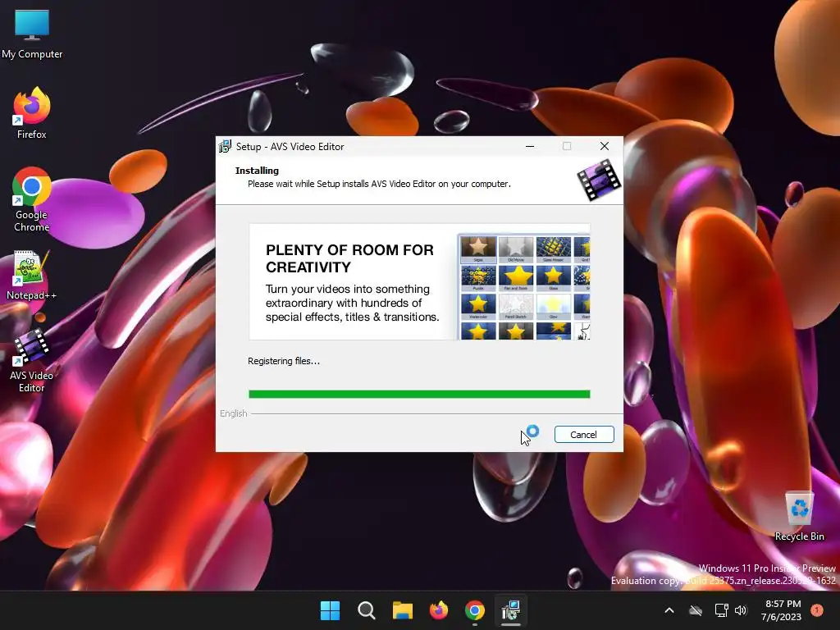Click the 'Setup - AVS Video Editor' title text
Image resolution: width=840 pixels, height=630 pixels.
pos(290,147)
